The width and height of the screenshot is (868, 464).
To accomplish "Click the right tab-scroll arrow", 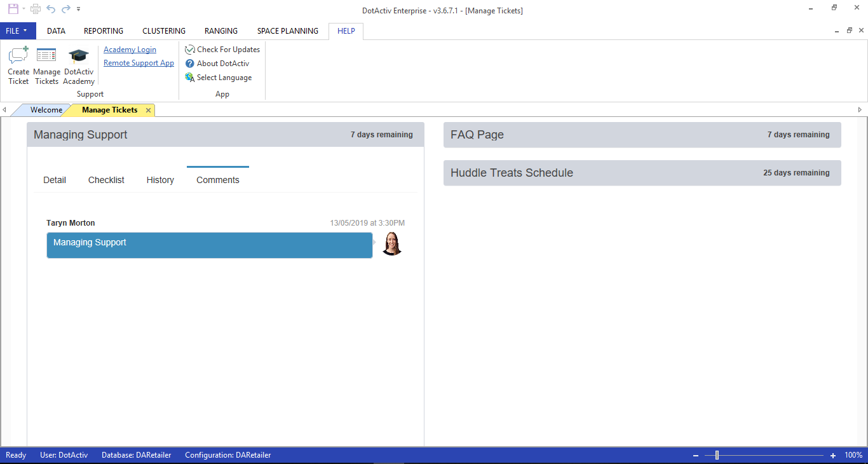I will click(x=860, y=110).
